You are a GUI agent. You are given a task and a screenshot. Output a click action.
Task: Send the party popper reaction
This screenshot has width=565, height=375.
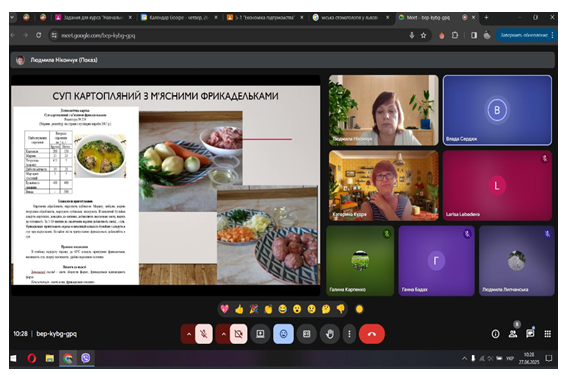254,309
